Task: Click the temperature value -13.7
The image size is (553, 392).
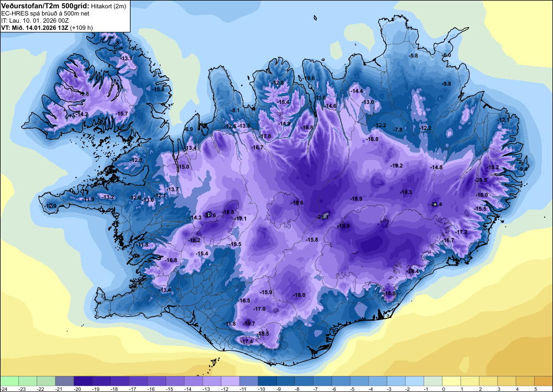Action: [173, 190]
